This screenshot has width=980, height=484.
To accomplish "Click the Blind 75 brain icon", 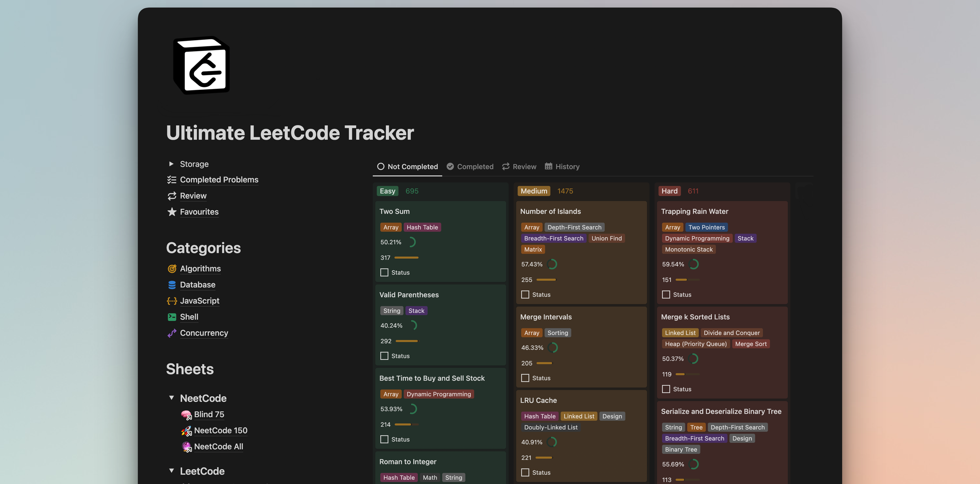I will click(186, 414).
